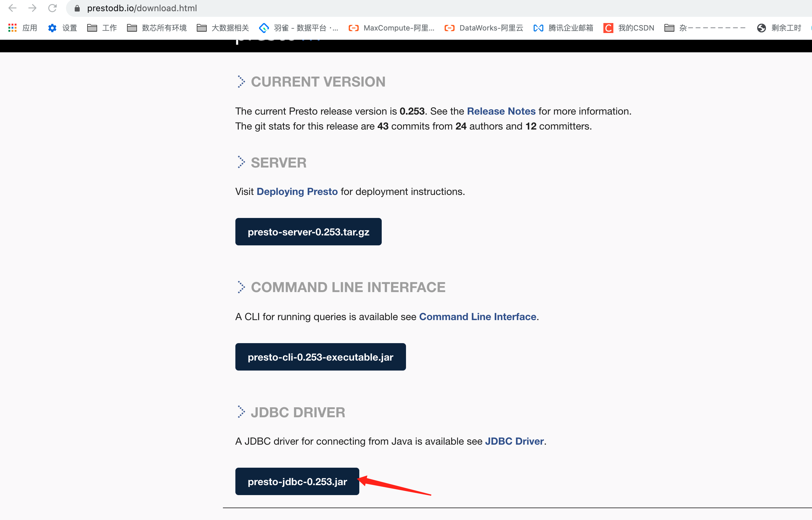Open the DataWorks-阿里云 bookmark

coord(484,28)
